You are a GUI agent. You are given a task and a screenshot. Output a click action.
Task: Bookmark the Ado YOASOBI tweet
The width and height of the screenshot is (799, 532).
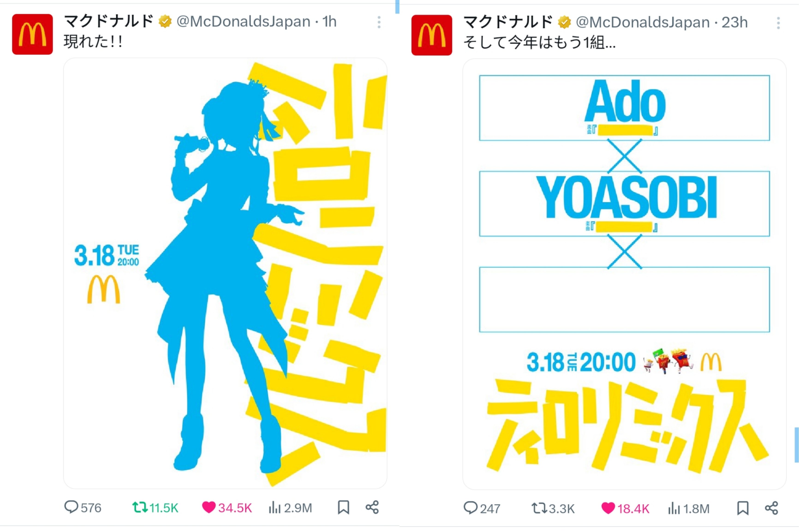pyautogui.click(x=743, y=508)
